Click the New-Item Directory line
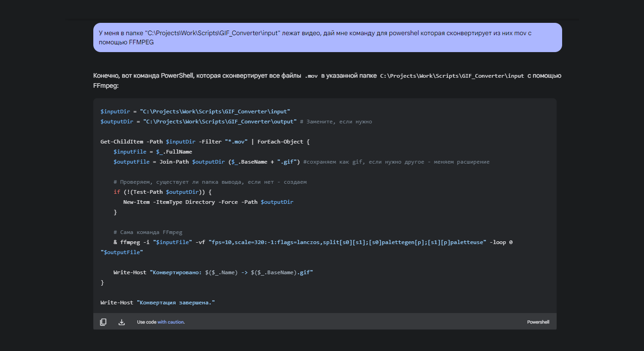Viewport: 644px width, 351px height. tap(208, 202)
